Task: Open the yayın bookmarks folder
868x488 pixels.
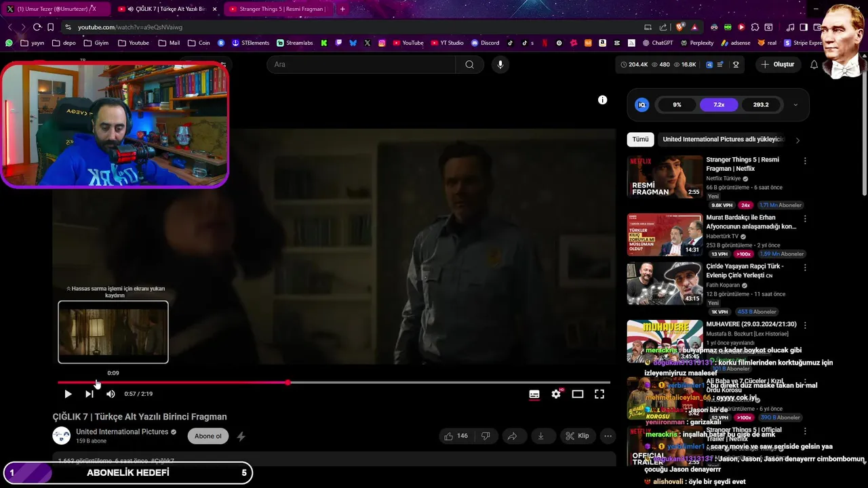Action: 33,43
